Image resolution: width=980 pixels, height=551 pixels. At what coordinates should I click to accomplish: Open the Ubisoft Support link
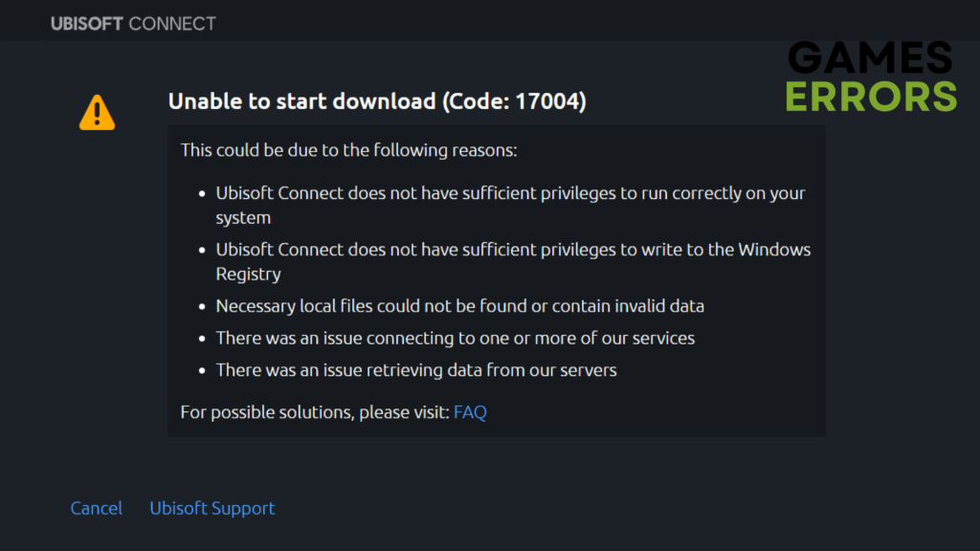(x=212, y=508)
